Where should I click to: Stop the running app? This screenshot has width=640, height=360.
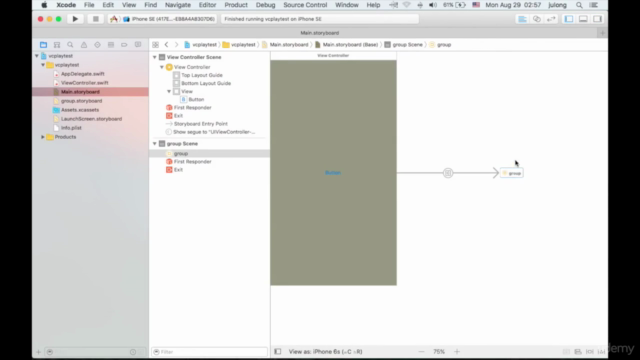point(96,19)
